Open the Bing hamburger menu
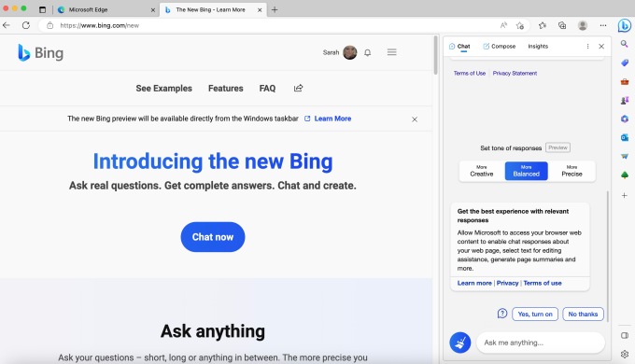Screen dimensions: 635x364 [x=391, y=52]
